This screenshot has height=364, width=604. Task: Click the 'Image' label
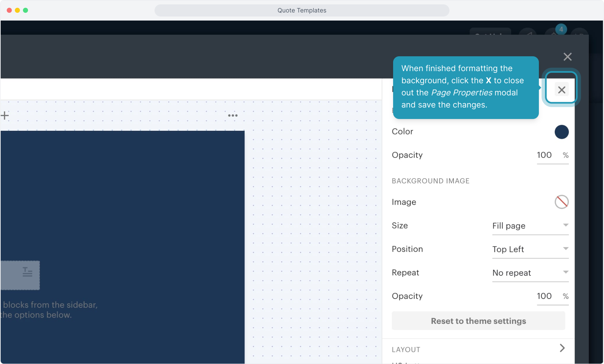404,202
